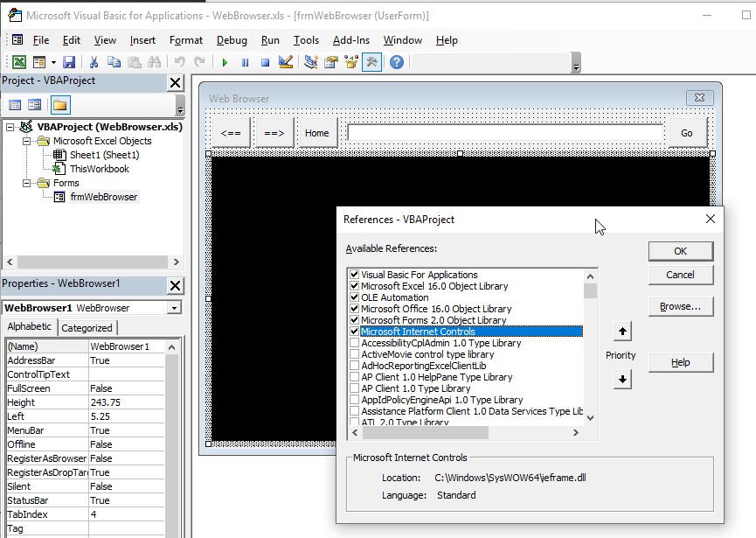Click the Priority up arrow button

621,332
